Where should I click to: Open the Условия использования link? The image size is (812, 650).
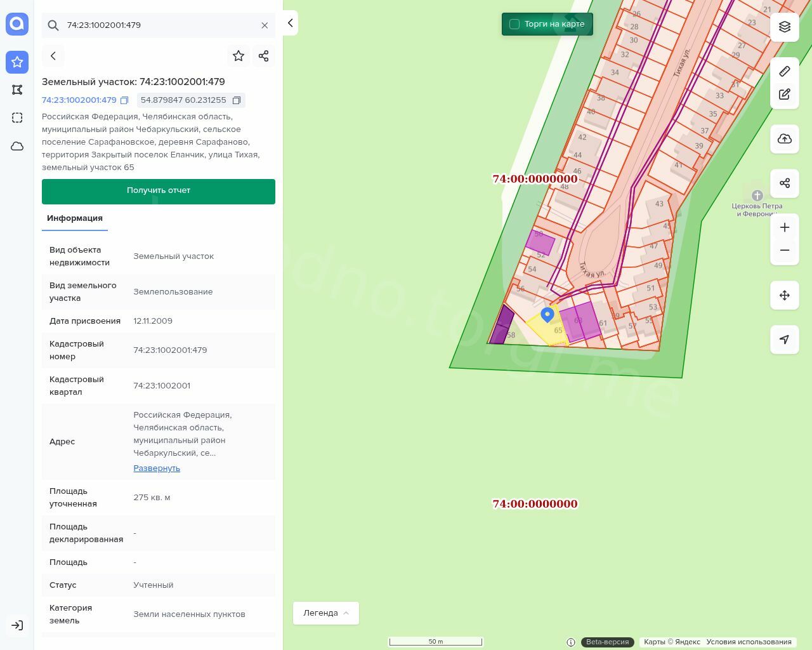tap(749, 642)
